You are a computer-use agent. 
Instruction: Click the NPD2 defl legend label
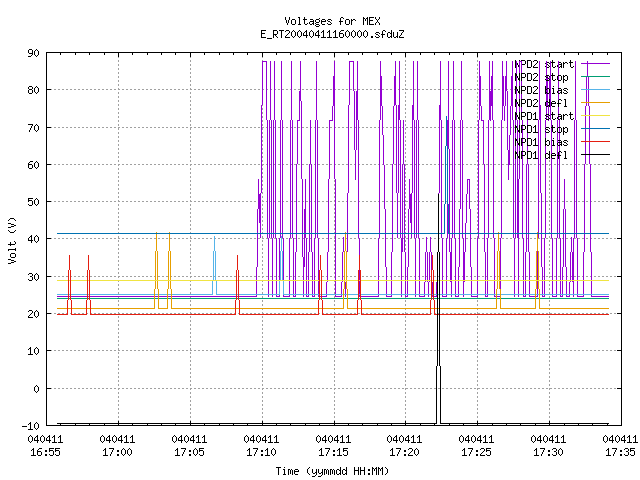coord(541,103)
